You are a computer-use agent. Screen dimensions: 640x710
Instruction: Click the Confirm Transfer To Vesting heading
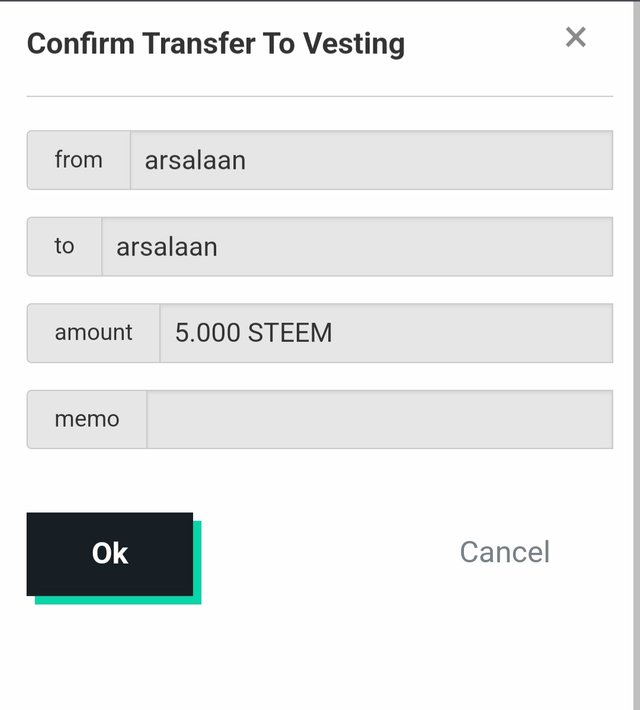(216, 44)
